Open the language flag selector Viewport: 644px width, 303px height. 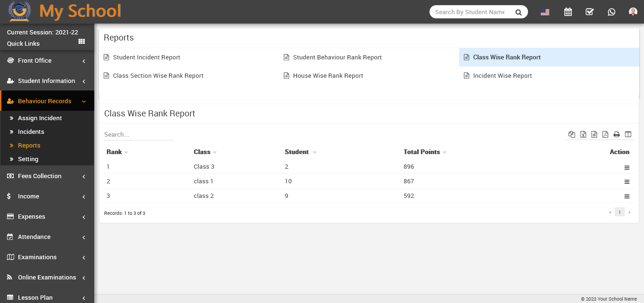[545, 12]
